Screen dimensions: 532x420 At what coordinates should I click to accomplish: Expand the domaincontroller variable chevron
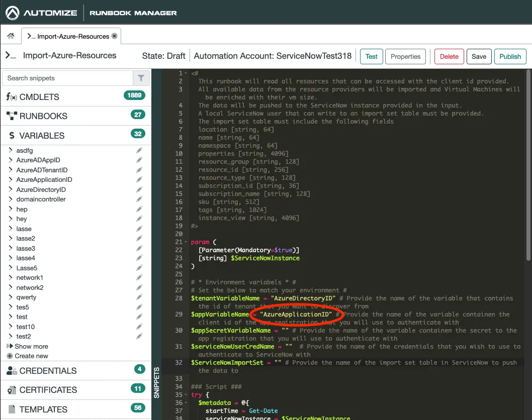pos(11,199)
